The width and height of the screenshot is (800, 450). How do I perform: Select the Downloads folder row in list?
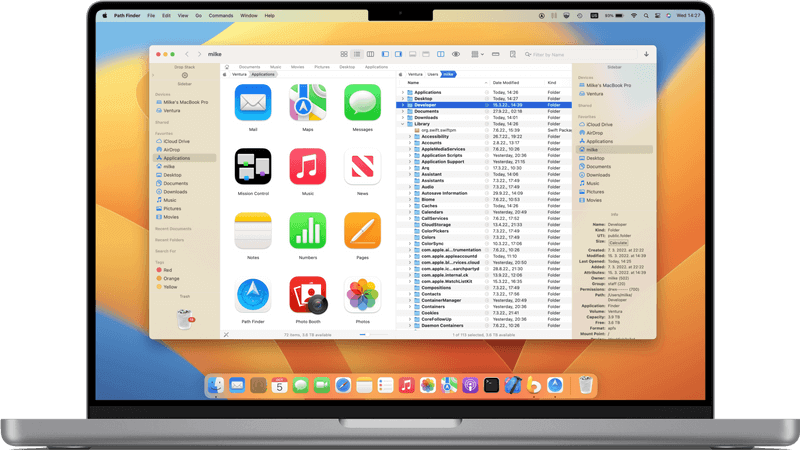(484, 117)
